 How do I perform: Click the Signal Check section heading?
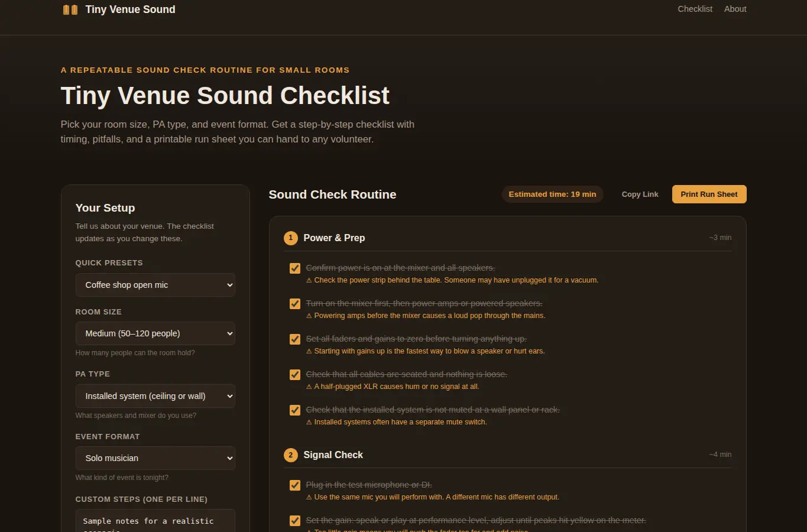(333, 455)
